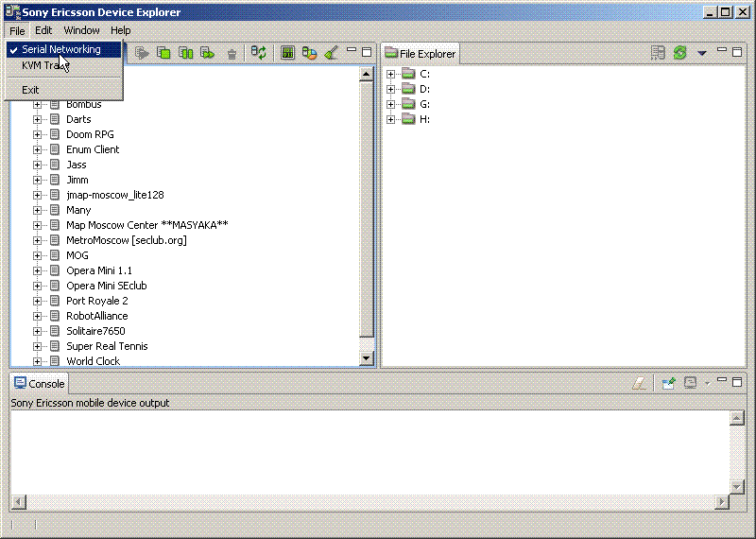The image size is (756, 539).
Task: Open the Help menu
Action: click(121, 30)
